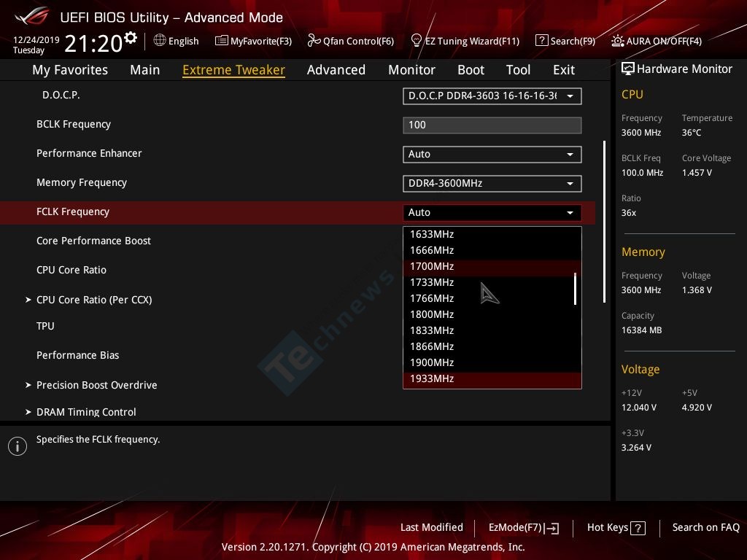747x560 pixels.
Task: Switch to the Main tab
Action: coord(145,70)
